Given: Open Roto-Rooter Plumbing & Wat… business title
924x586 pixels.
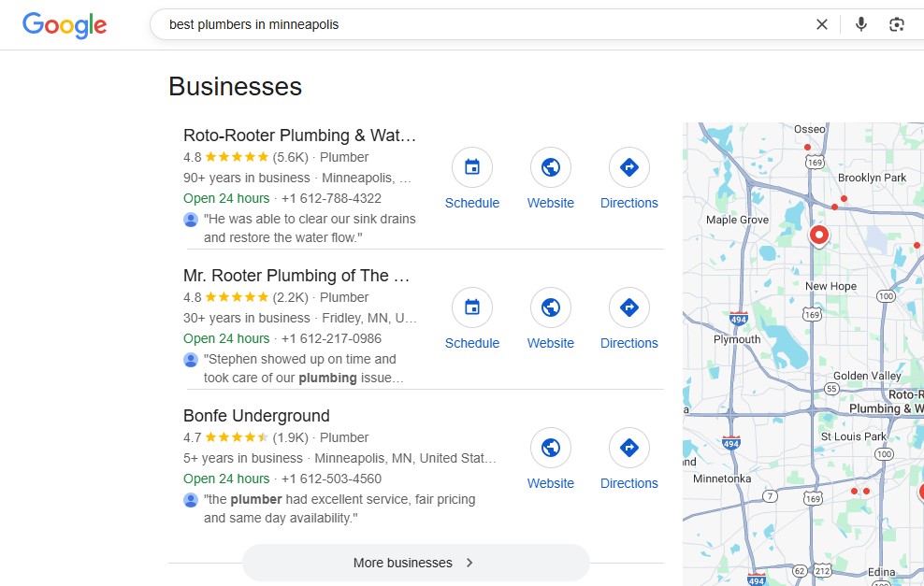Looking at the screenshot, I should click(x=299, y=136).
